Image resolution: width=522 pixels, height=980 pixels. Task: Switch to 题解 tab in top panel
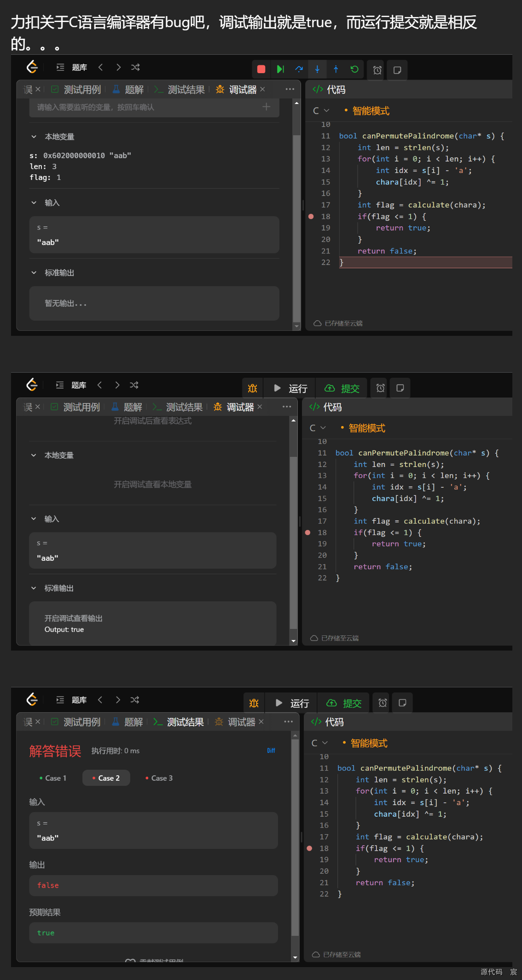[x=128, y=89]
